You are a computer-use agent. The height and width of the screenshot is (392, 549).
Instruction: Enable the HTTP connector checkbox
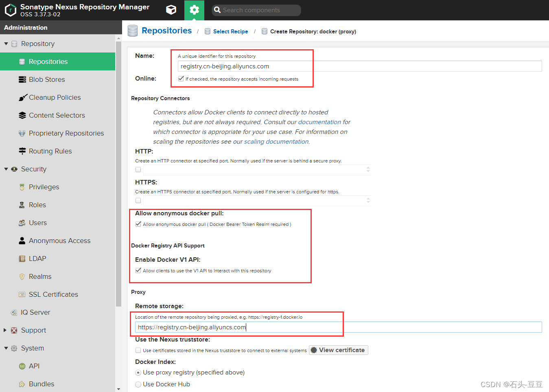pos(138,169)
